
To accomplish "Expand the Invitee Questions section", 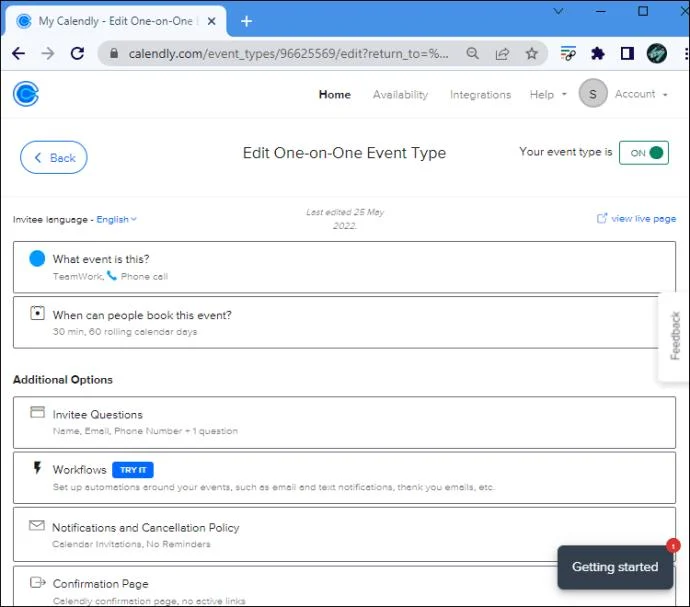I will click(x=345, y=422).
